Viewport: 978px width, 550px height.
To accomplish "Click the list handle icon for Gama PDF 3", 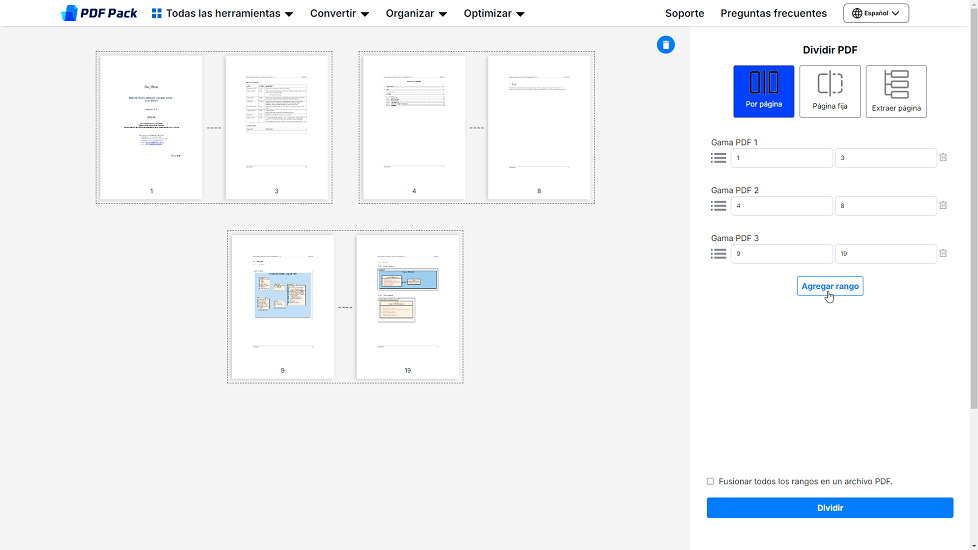I will click(718, 254).
